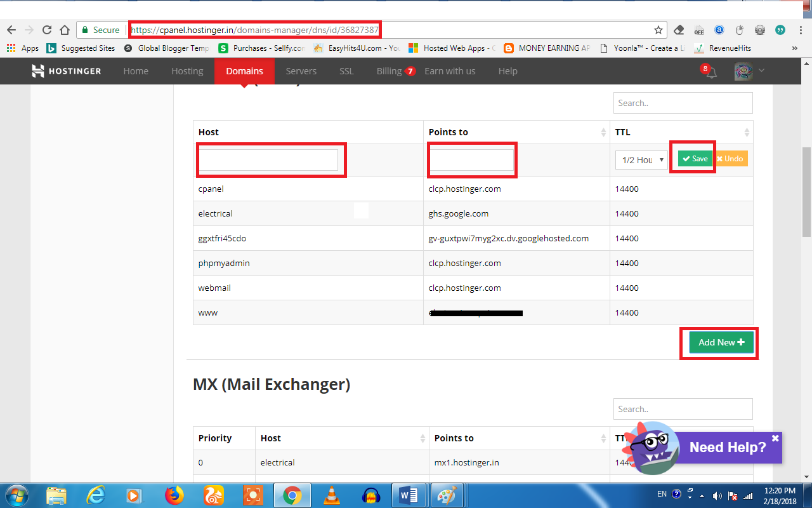
Task: Go back with the browser back arrow
Action: [11, 30]
